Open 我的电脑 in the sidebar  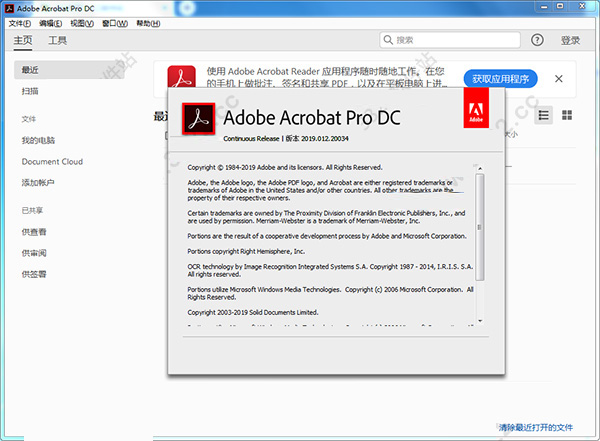pyautogui.click(x=38, y=140)
